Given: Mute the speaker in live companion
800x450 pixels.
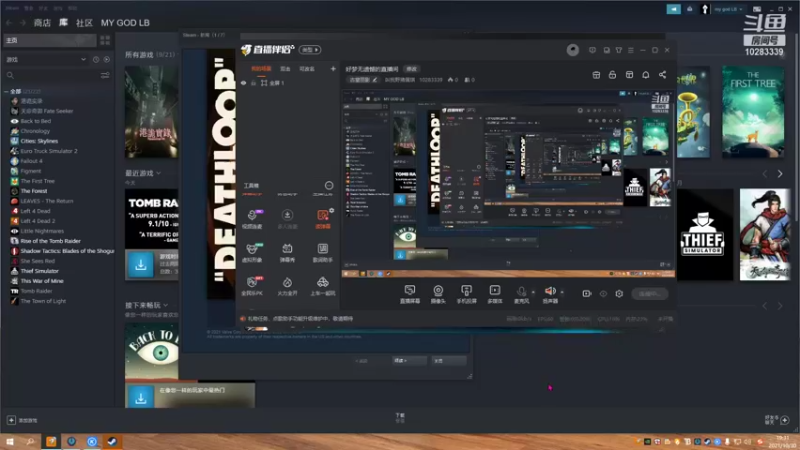Looking at the screenshot, I should (x=550, y=291).
